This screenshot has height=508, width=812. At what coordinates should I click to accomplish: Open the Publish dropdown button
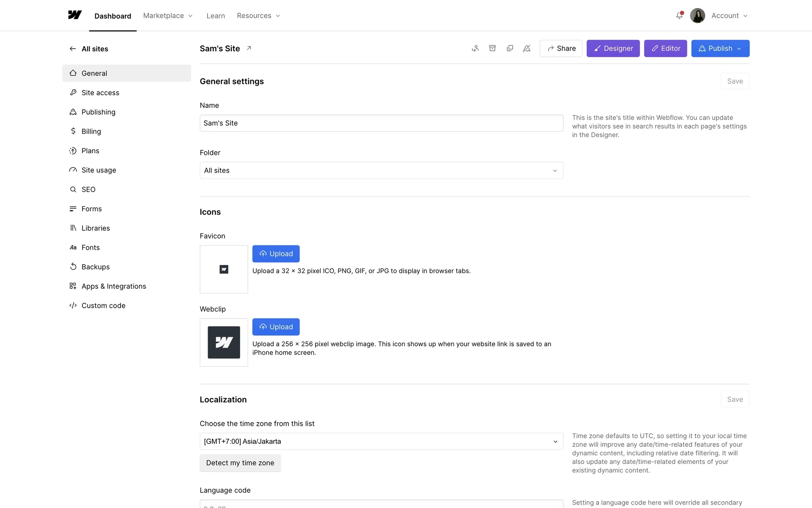point(720,48)
